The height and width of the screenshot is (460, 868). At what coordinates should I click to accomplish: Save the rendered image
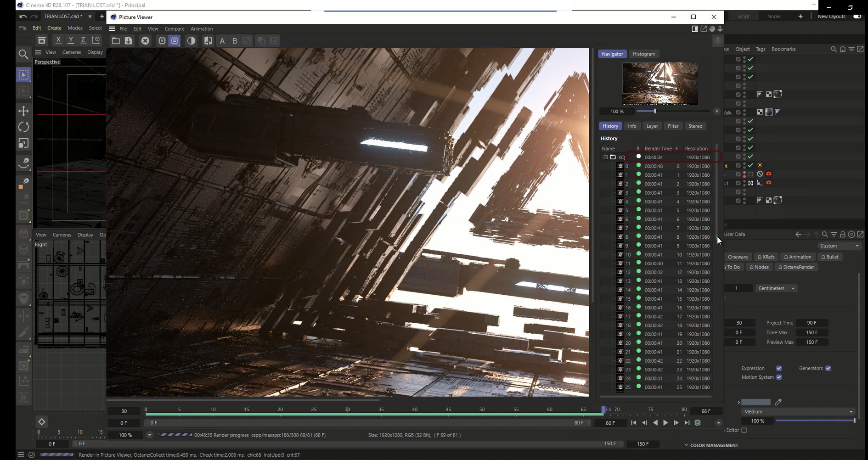coord(129,40)
